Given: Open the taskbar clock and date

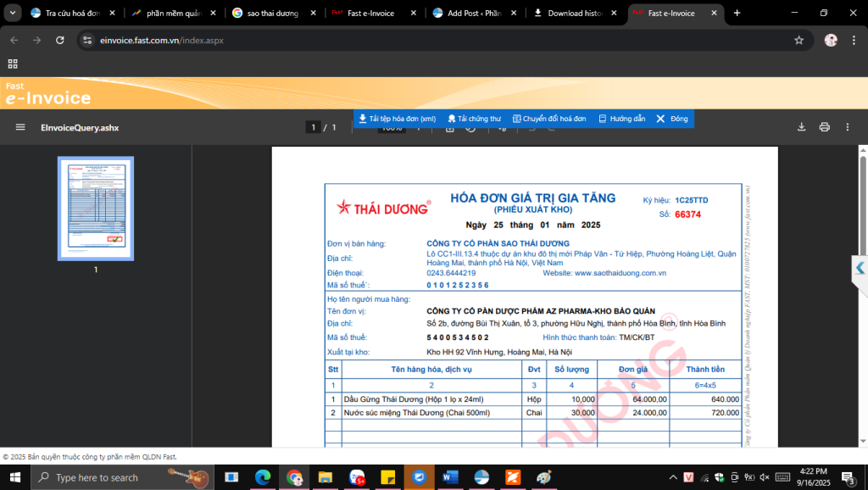Looking at the screenshot, I should (813, 477).
